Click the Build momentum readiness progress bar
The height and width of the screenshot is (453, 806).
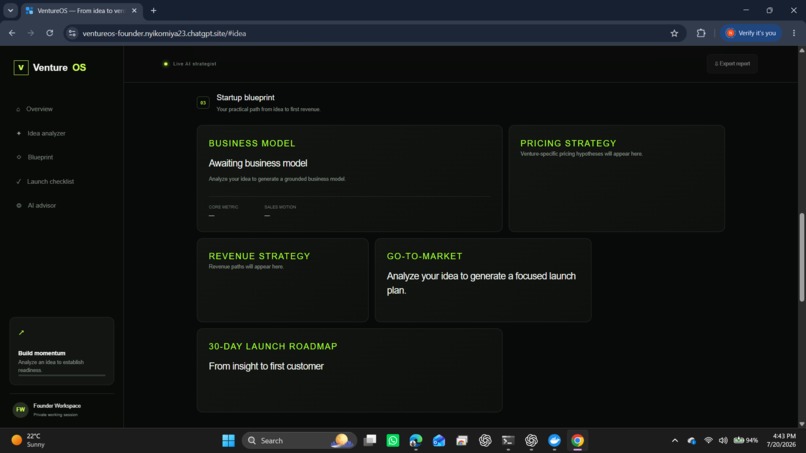point(62,375)
